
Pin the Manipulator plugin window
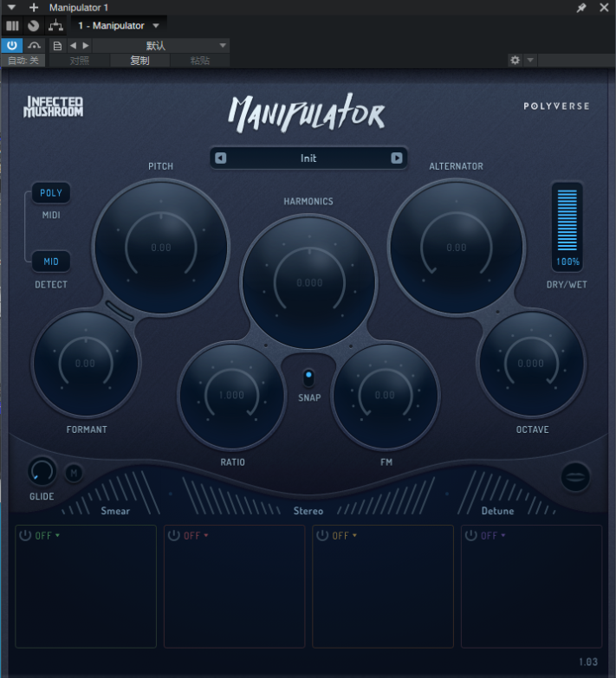[x=581, y=7]
